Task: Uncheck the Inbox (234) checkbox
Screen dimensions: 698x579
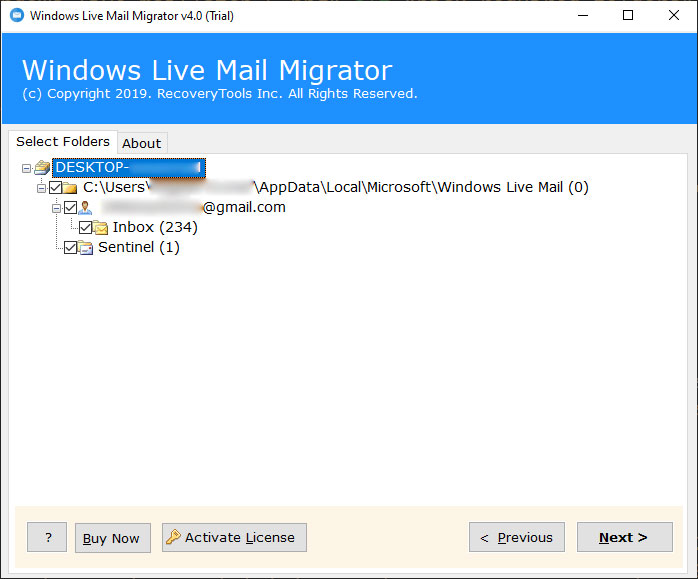Action: 85,227
